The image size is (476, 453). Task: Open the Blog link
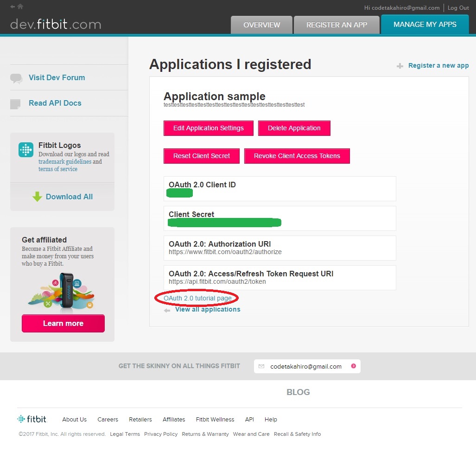298,392
